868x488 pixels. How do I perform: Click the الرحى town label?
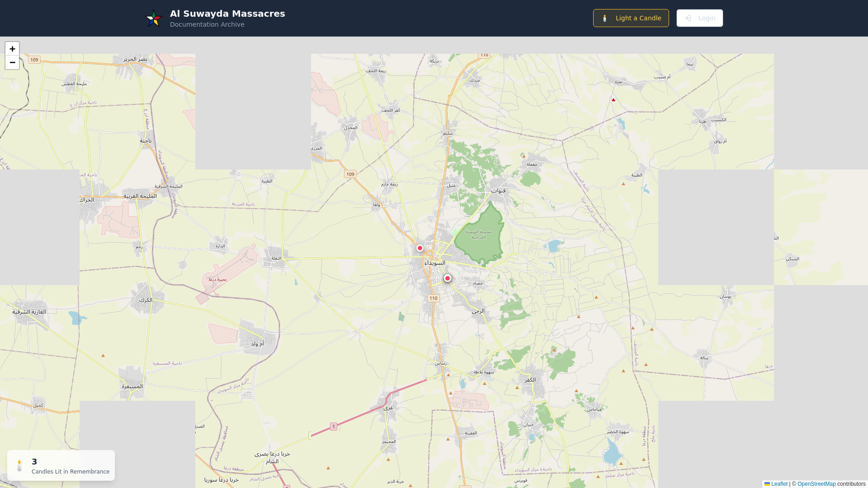tap(478, 311)
